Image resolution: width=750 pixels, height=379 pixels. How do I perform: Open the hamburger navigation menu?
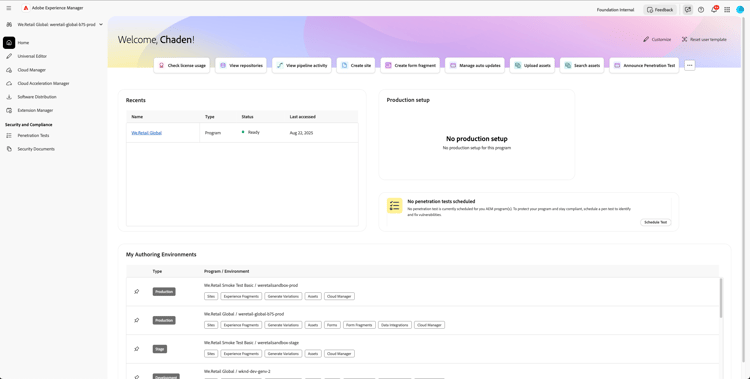pyautogui.click(x=9, y=8)
